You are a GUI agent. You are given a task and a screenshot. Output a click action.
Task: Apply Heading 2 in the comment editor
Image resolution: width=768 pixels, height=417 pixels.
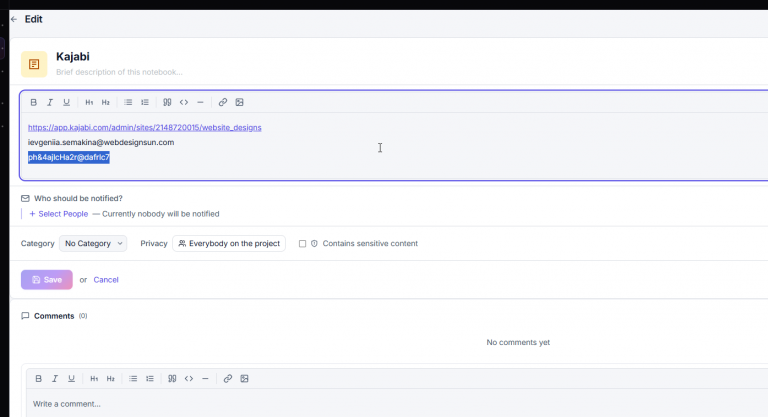[x=111, y=379]
